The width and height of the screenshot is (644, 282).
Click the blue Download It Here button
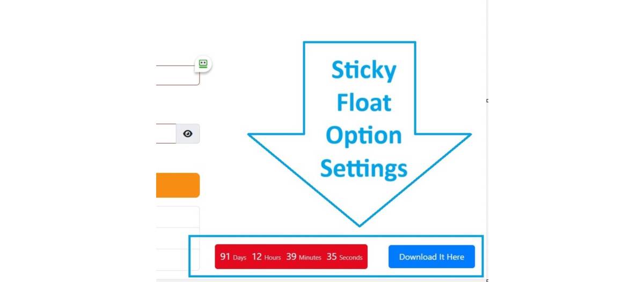click(x=431, y=257)
